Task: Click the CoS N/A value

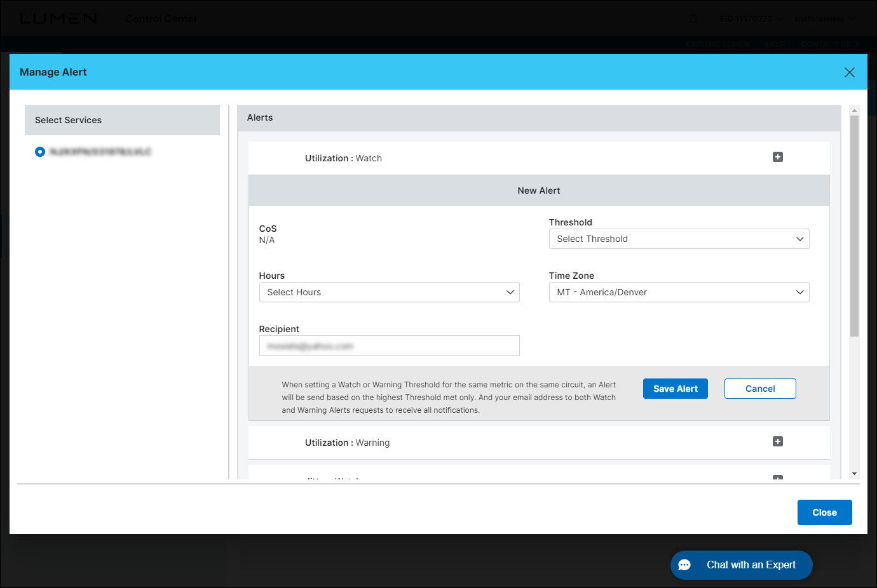Action: 267,240
